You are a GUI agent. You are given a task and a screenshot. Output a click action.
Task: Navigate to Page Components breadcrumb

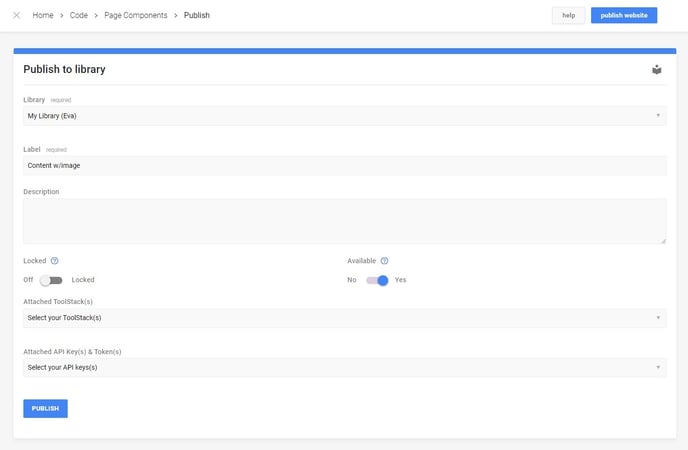[136, 15]
